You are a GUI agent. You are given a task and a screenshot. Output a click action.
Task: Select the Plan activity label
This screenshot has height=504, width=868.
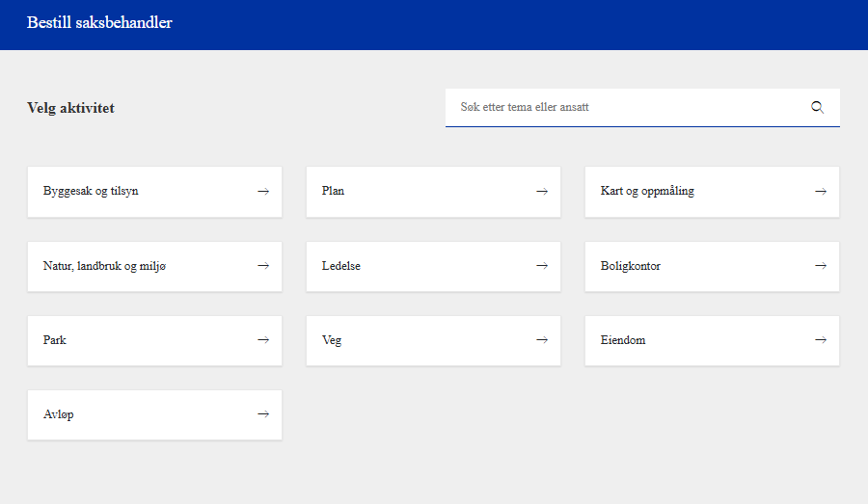[x=333, y=191]
